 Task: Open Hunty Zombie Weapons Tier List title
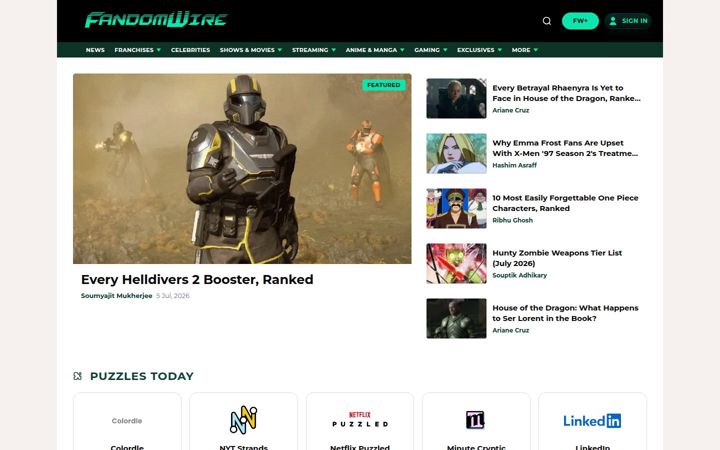[557, 258]
